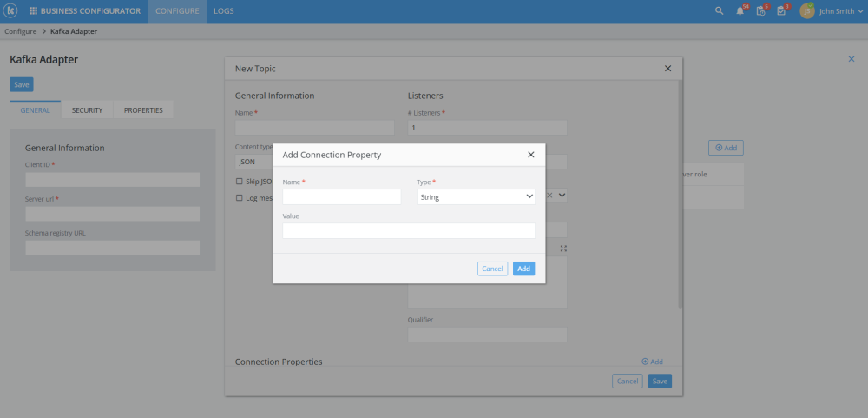868x418 pixels.
Task: Close the Add Connection Property dialog
Action: pyautogui.click(x=530, y=155)
